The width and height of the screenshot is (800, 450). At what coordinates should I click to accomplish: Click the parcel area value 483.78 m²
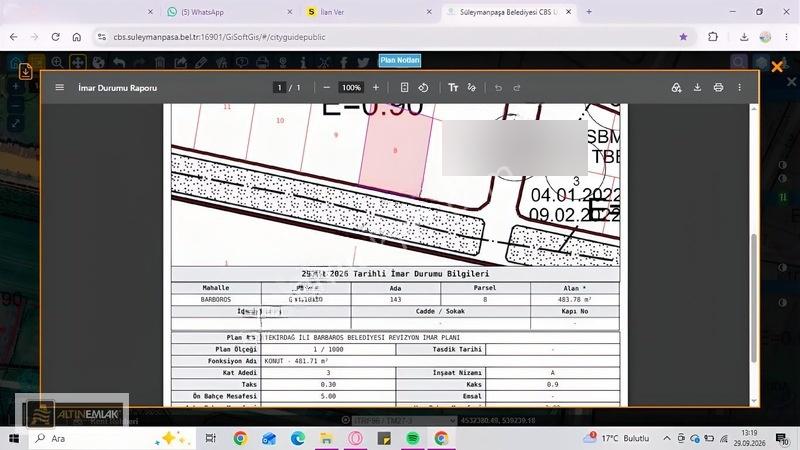point(575,299)
